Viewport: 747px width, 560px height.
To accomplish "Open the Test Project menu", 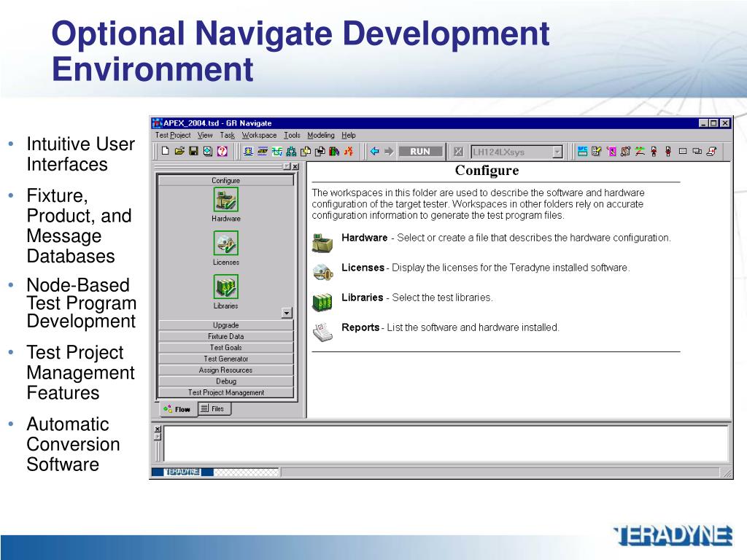I will [172, 135].
